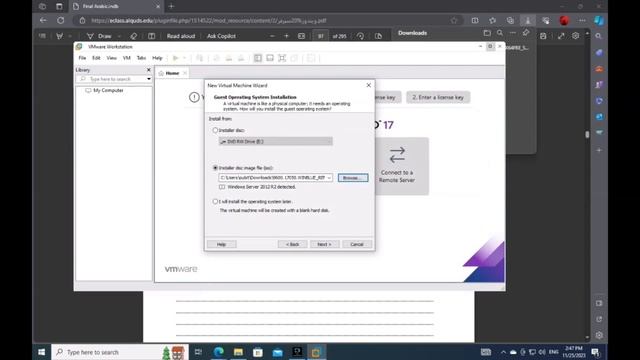Click the VMware thumbnail bar toolbar icon
Image resolution: width=640 pixels, height=360 pixels.
(x=270, y=58)
